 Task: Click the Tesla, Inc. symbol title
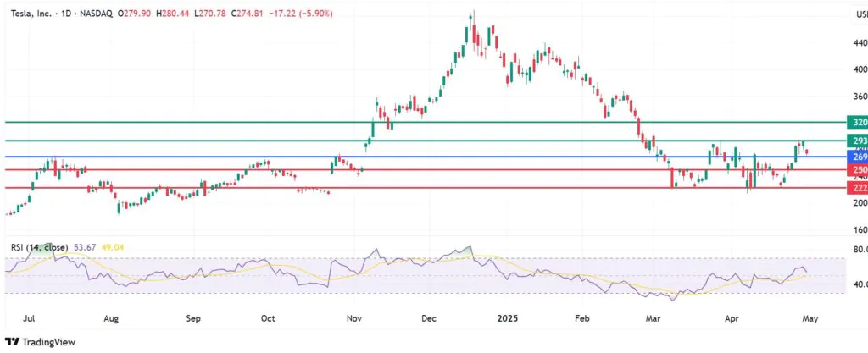[31, 14]
